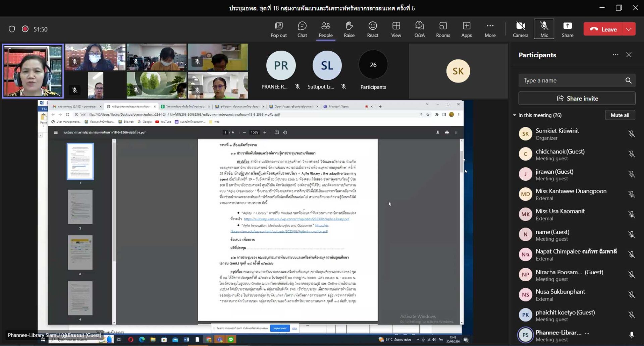The image size is (644, 346).
Task: Unmute the Mic
Action: tap(544, 29)
